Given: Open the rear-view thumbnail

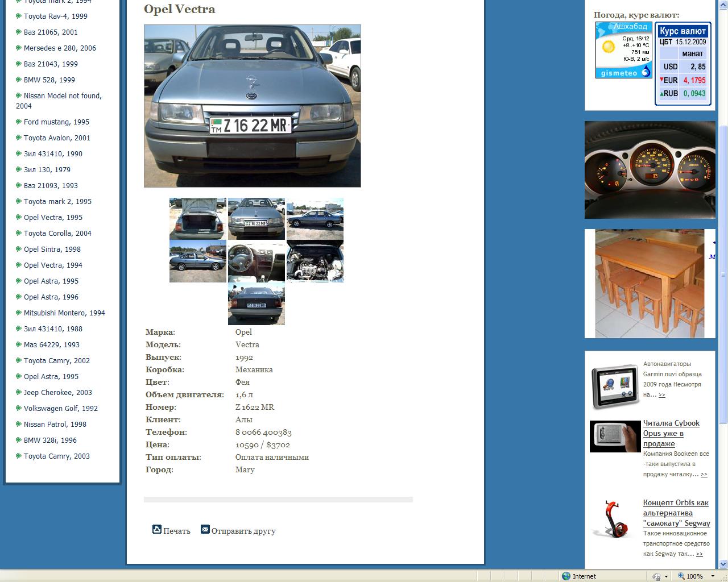Looking at the screenshot, I should (x=257, y=304).
